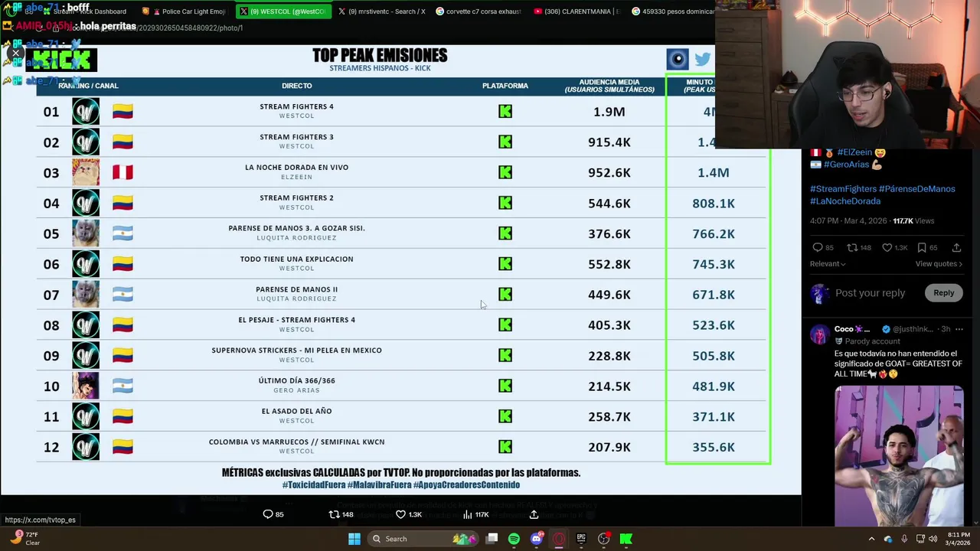Open the 117.7K Views count
980x551 pixels.
click(913, 221)
